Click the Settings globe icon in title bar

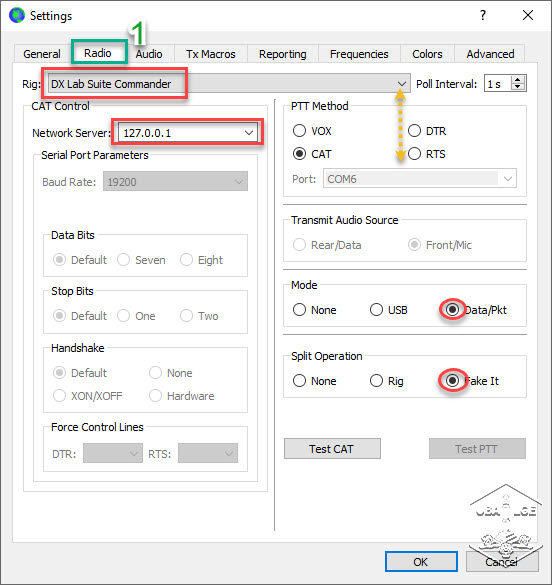click(x=17, y=15)
